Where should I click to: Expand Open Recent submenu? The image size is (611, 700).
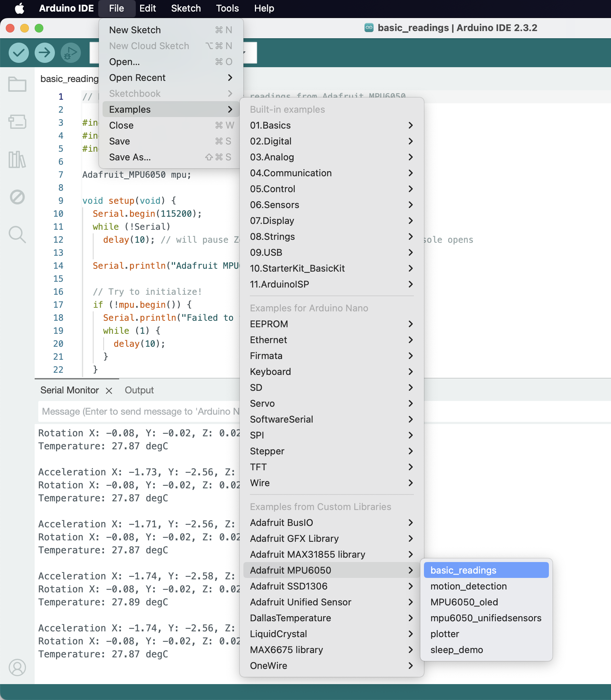click(x=171, y=78)
